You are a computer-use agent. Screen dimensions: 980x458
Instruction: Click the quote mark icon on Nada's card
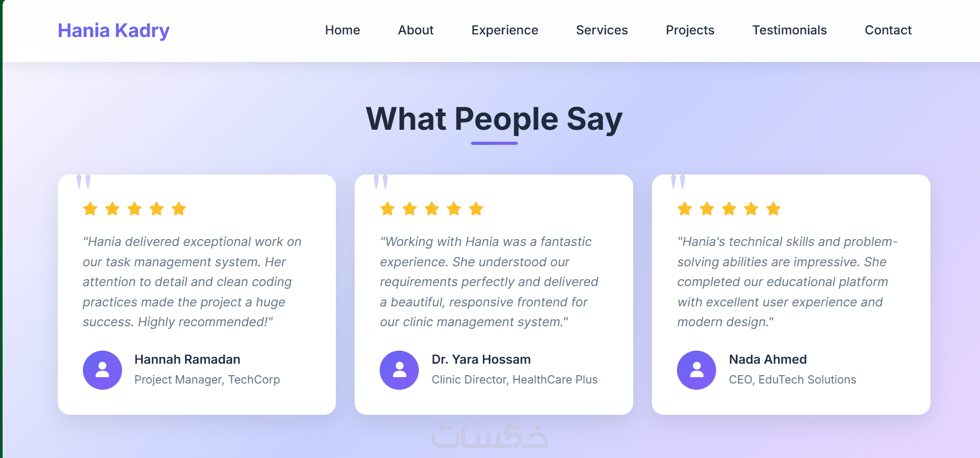coord(678,181)
